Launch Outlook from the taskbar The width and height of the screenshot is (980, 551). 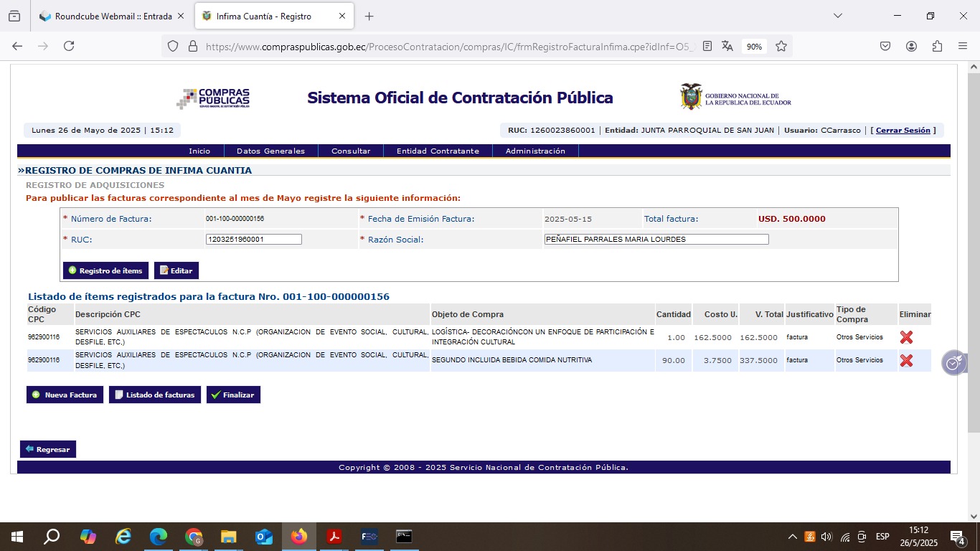tap(264, 537)
